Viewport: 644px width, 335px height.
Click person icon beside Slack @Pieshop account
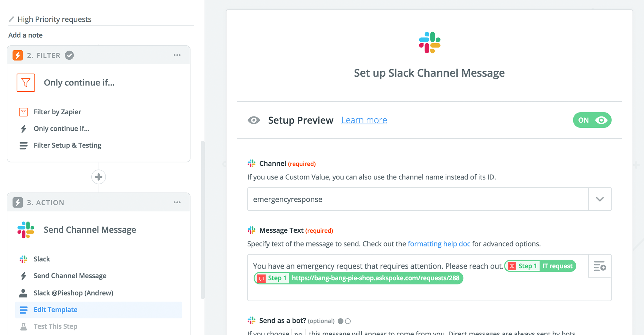click(23, 293)
